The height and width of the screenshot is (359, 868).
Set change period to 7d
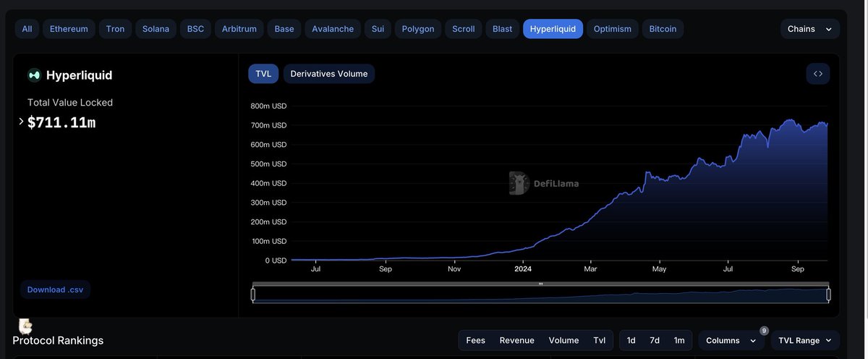[x=655, y=340]
